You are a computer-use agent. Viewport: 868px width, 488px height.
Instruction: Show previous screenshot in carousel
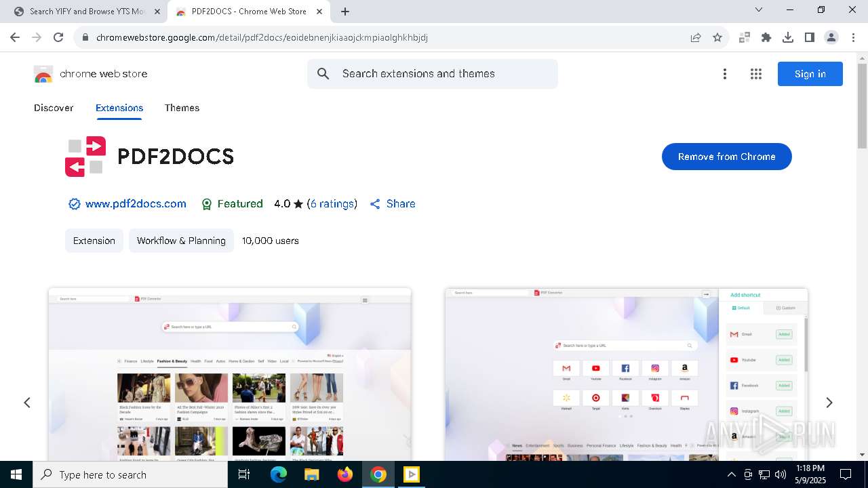(27, 403)
